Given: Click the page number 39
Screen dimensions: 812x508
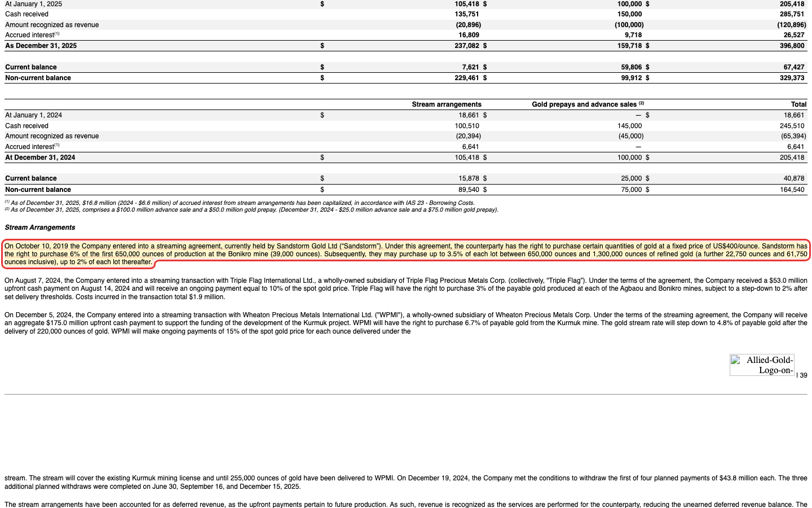Looking at the screenshot, I should pos(803,375).
